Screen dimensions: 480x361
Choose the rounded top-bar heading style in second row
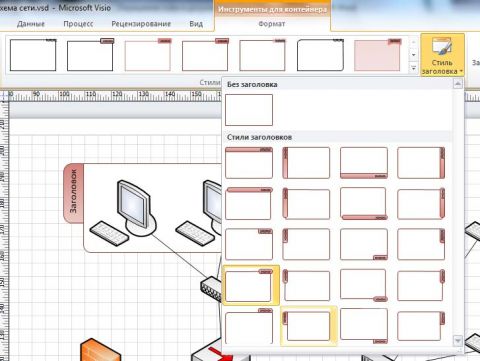pos(249,203)
